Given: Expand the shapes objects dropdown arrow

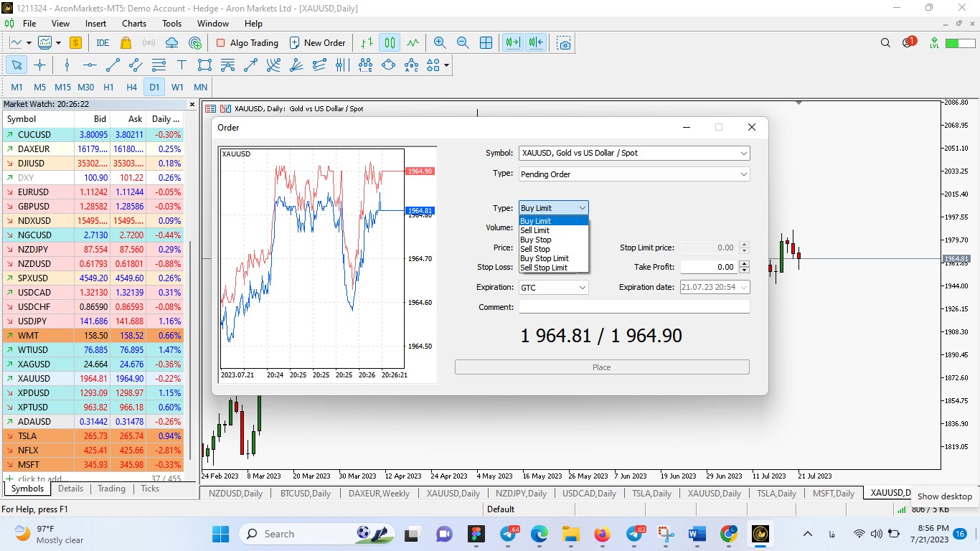Looking at the screenshot, I should [x=447, y=65].
